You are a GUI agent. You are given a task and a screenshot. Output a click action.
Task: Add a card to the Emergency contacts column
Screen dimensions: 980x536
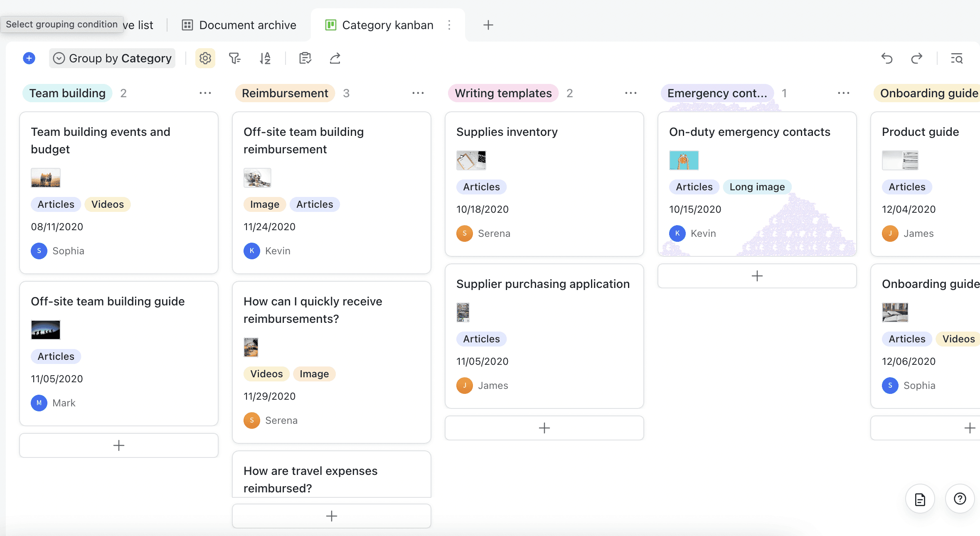[757, 276]
